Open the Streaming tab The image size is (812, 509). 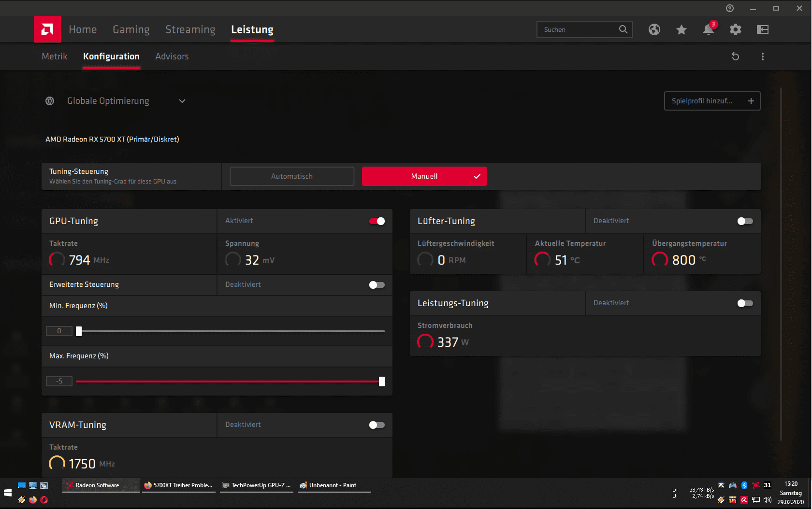click(190, 29)
